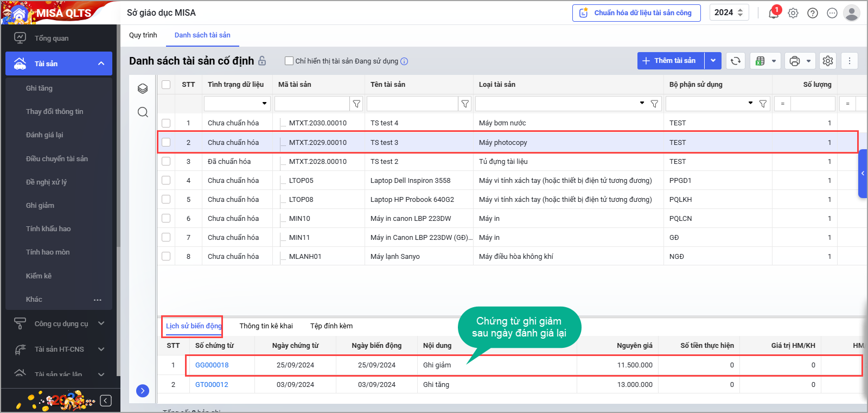Switch to the Quy trình tab
Screen dimensions: 868x413
click(143, 35)
